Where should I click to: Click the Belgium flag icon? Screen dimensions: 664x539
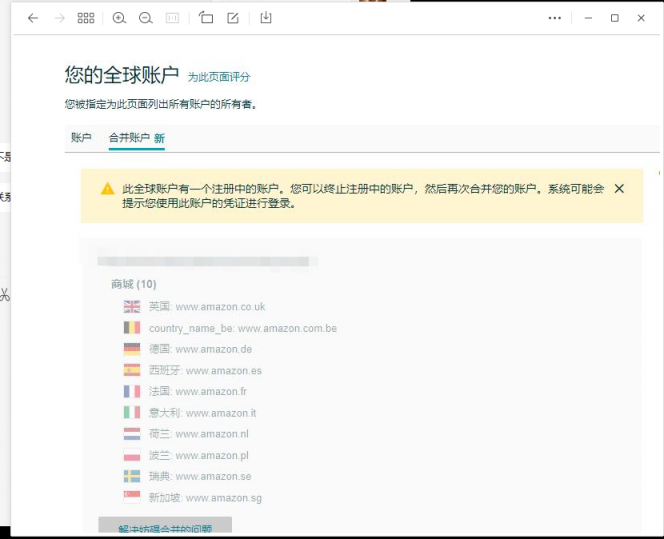[132, 328]
